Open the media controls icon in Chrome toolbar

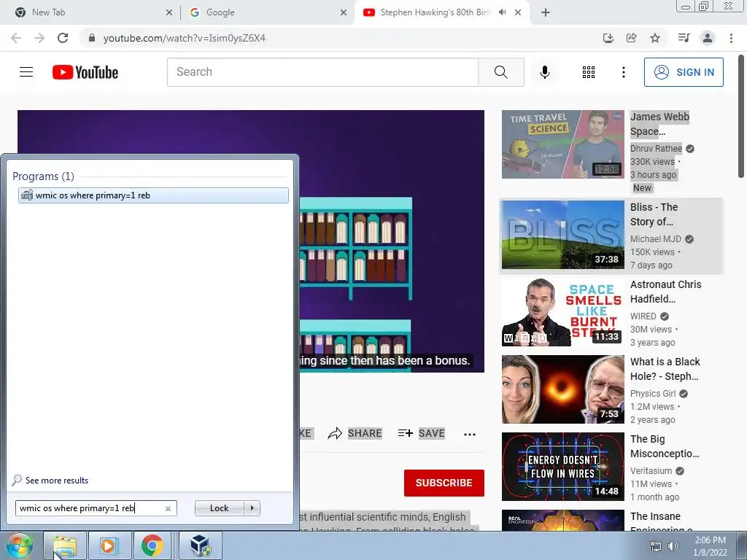point(684,38)
